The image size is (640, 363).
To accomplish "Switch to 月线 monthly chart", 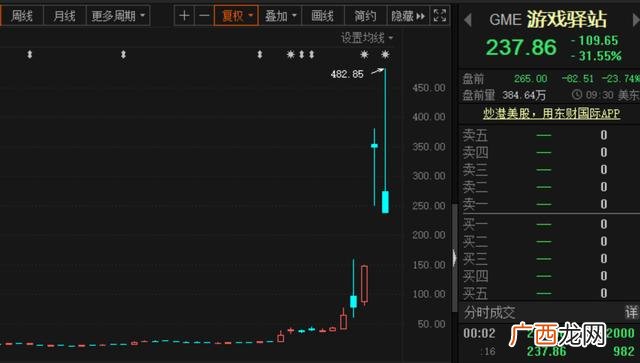I will click(x=64, y=16).
